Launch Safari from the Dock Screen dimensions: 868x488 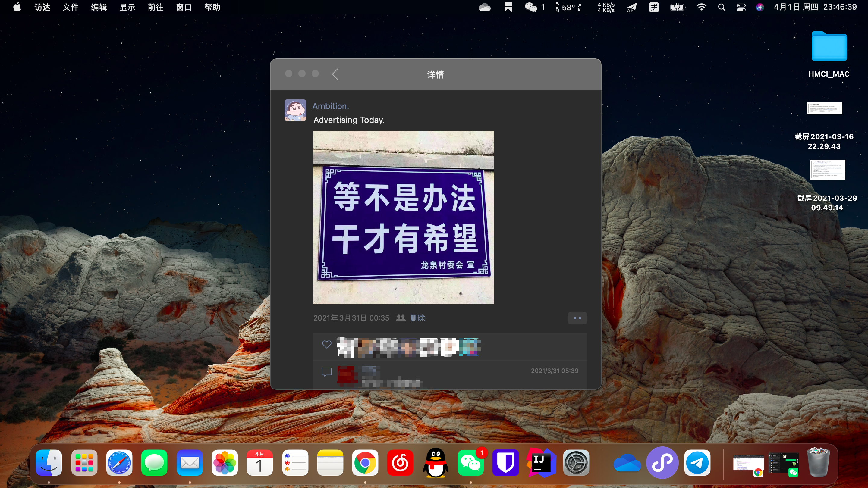click(119, 462)
